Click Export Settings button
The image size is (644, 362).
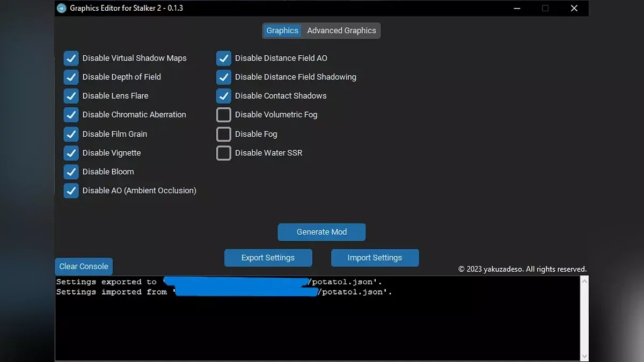click(268, 257)
